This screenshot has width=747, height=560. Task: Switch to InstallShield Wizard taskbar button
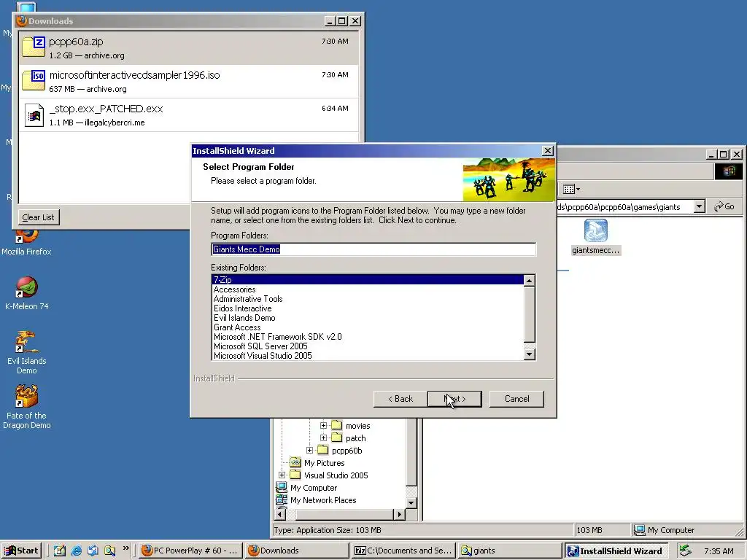click(617, 551)
